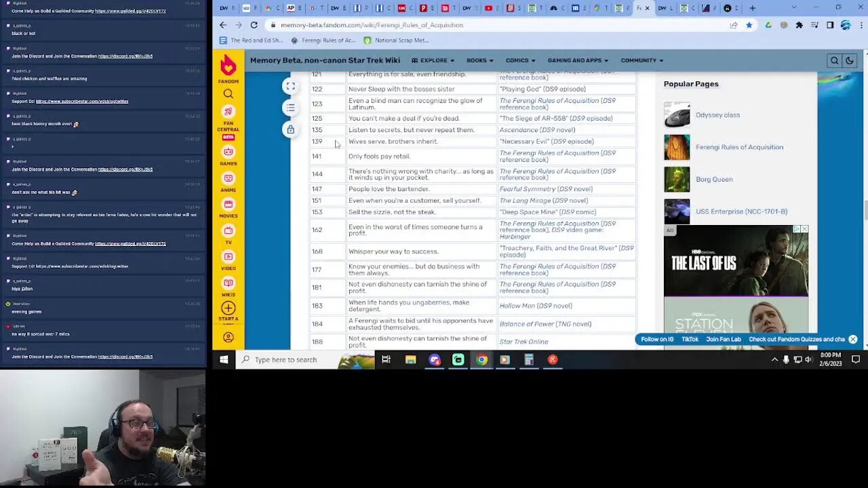Open 'National Scrap Met...' bookmark
The height and width of the screenshot is (488, 868).
tap(396, 41)
